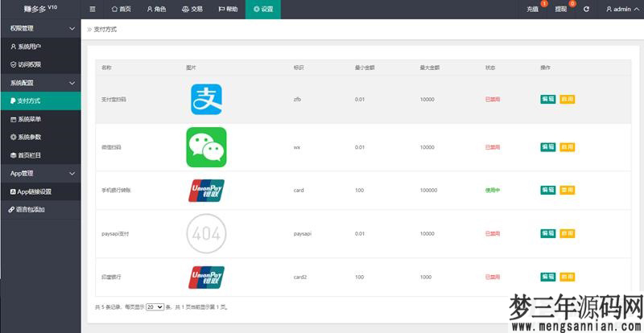Open 充值 recharge notifications
Screen dimensions: 644x333
533,9
